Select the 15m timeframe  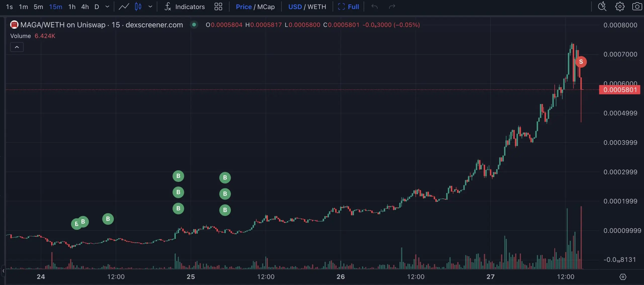click(56, 7)
